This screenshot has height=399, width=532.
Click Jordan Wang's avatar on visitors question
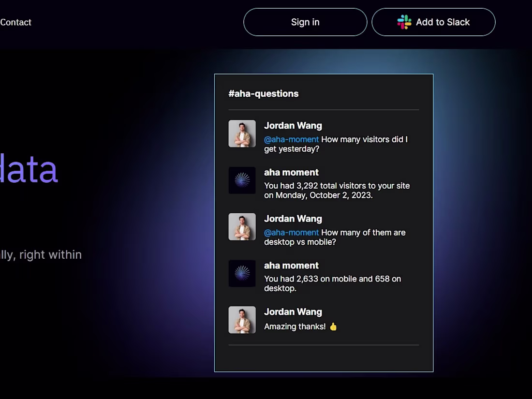pyautogui.click(x=242, y=133)
